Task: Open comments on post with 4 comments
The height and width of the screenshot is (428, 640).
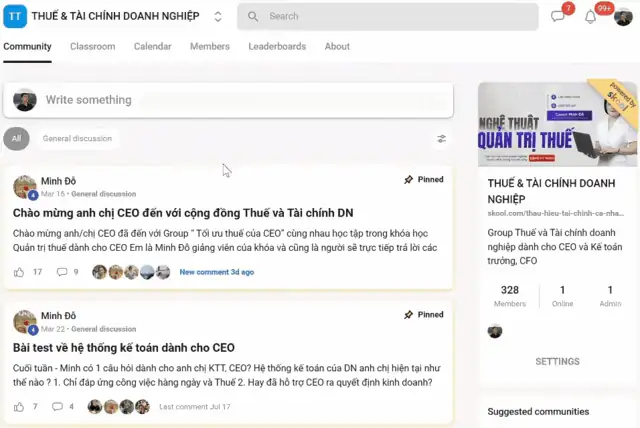Action: (x=57, y=407)
